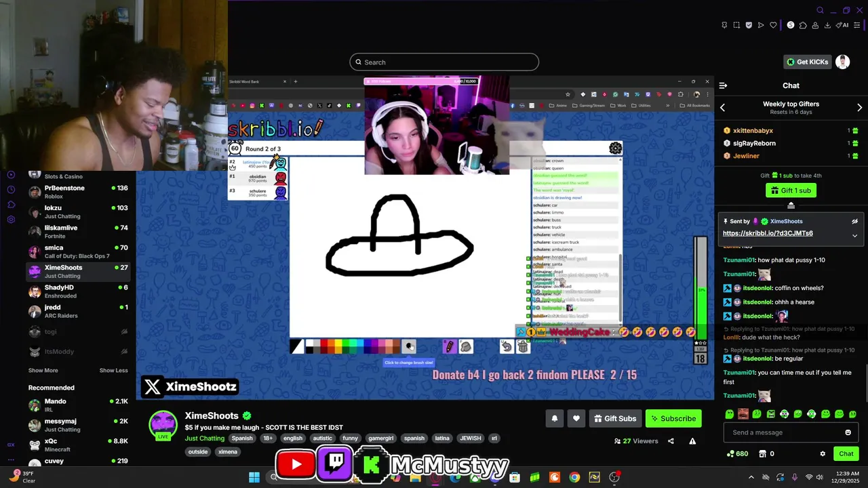The image size is (868, 488).
Task: Click the Subscribe button
Action: pos(673,418)
